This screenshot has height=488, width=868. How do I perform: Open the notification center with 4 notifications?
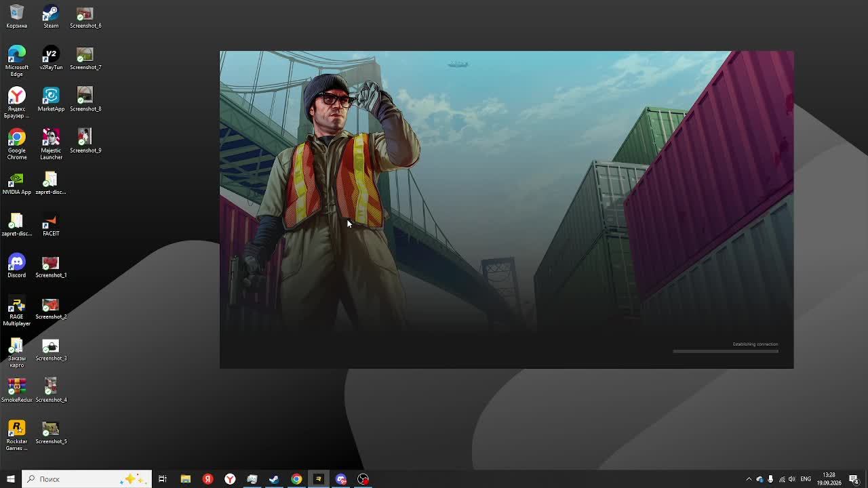854,479
